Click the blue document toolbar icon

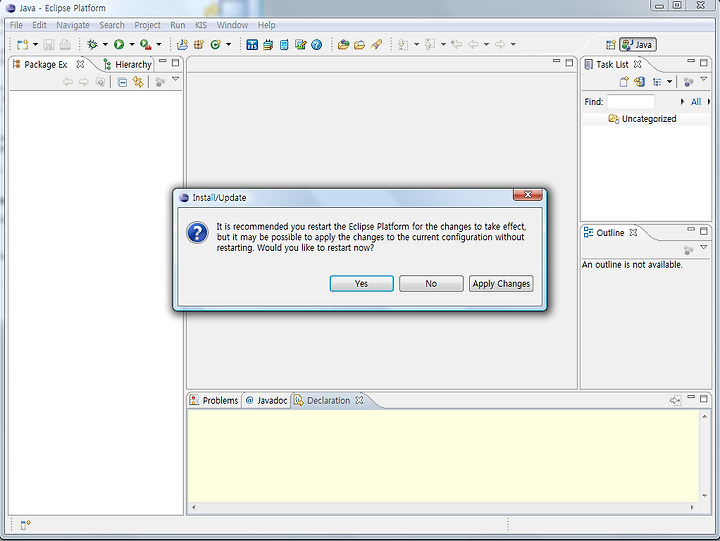(x=284, y=45)
